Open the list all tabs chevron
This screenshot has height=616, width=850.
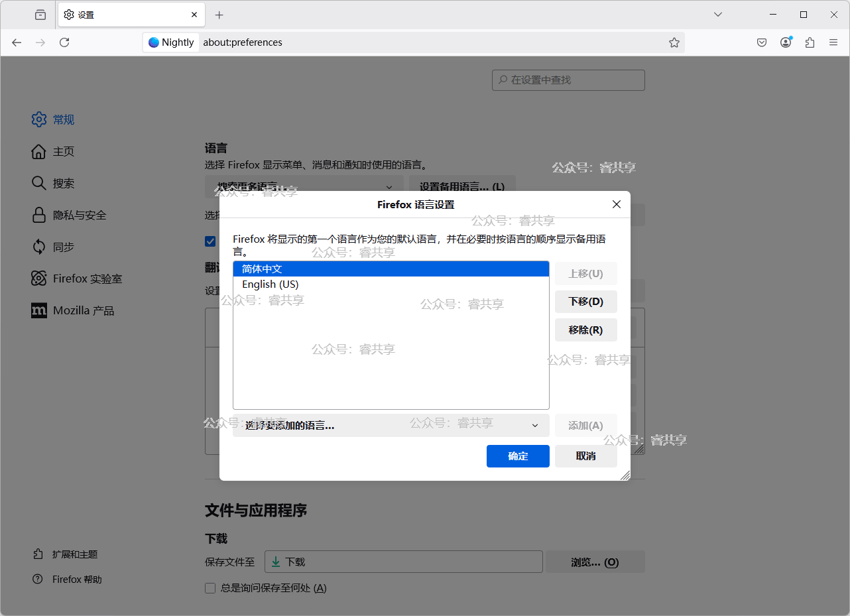(x=717, y=15)
